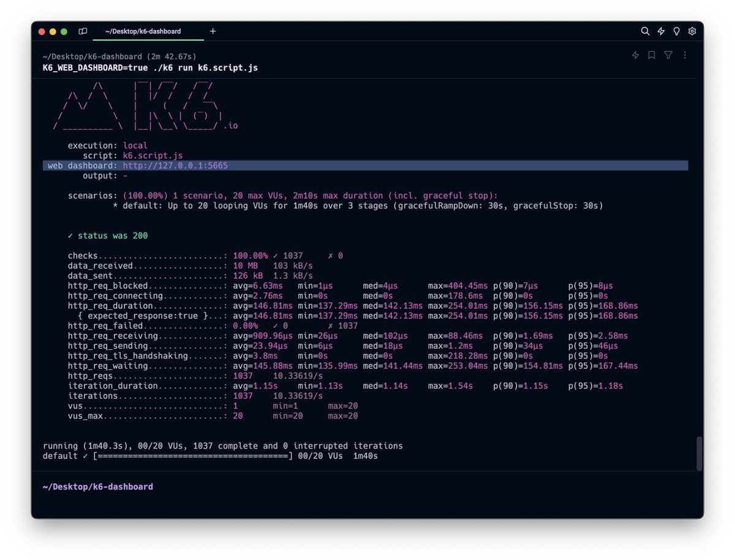Open the search icon in title bar

pyautogui.click(x=645, y=31)
